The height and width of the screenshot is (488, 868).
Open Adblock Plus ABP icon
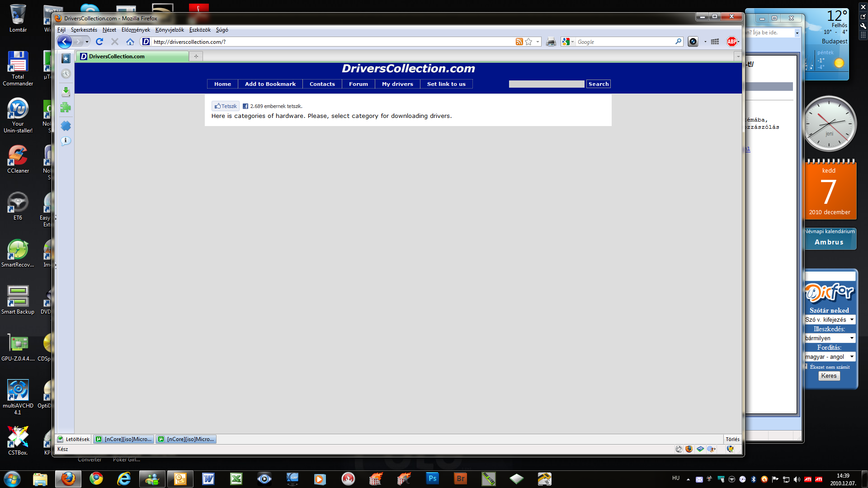pos(731,42)
